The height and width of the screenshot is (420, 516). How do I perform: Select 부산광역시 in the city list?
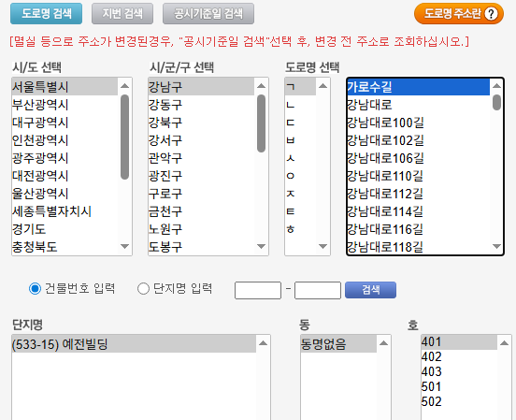click(64, 105)
